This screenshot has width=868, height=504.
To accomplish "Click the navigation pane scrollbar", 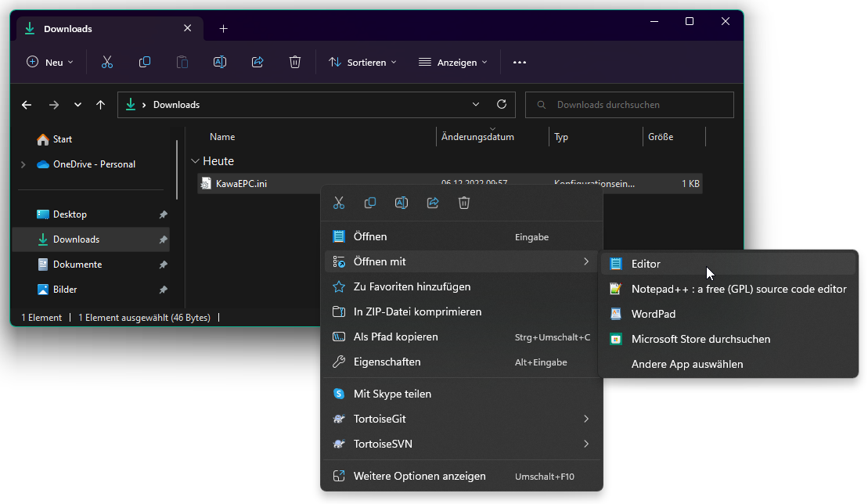I will tap(177, 170).
